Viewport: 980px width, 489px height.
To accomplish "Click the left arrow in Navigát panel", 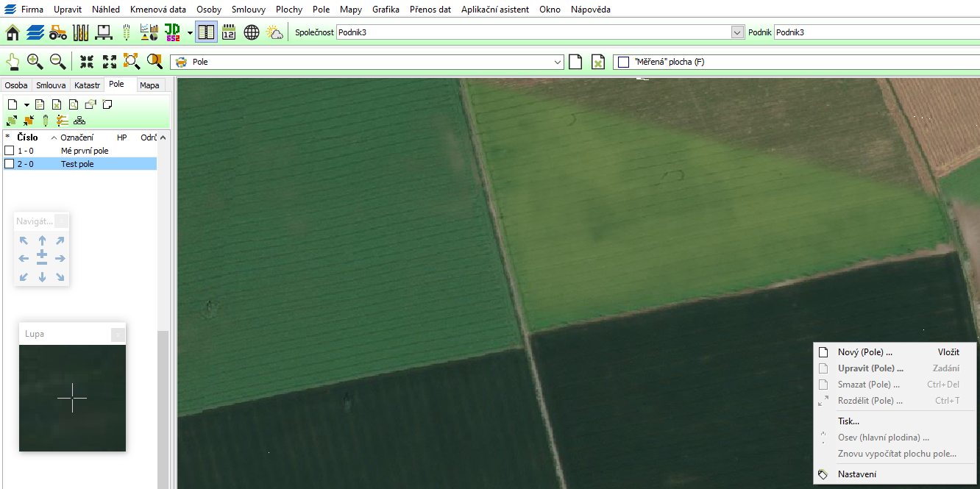I will (24, 259).
